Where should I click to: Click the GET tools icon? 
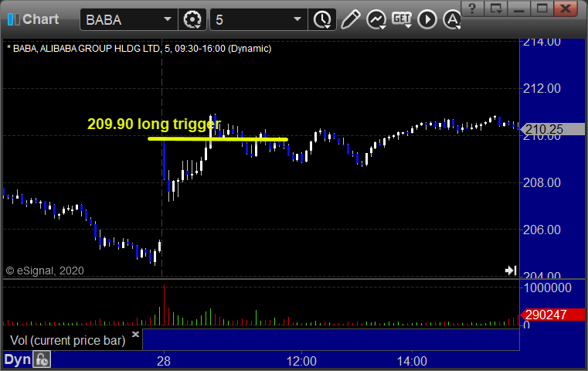402,19
